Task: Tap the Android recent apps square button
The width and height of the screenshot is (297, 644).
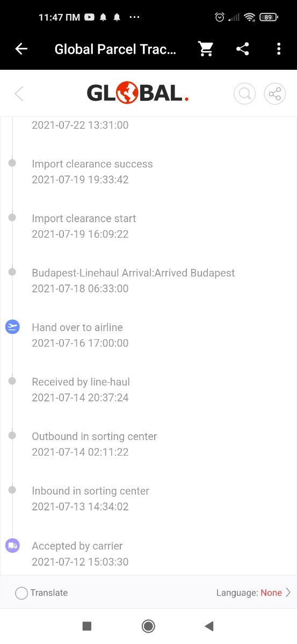Action: pyautogui.click(x=87, y=626)
